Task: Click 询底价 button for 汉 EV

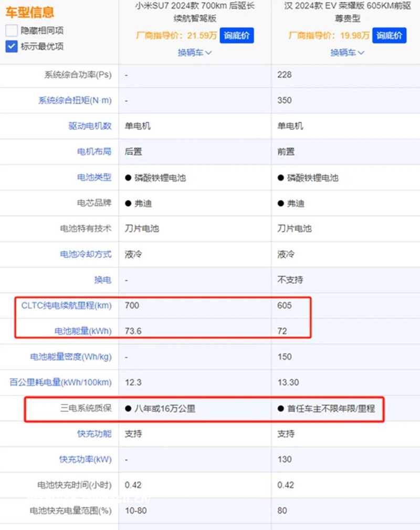Action: [389, 36]
